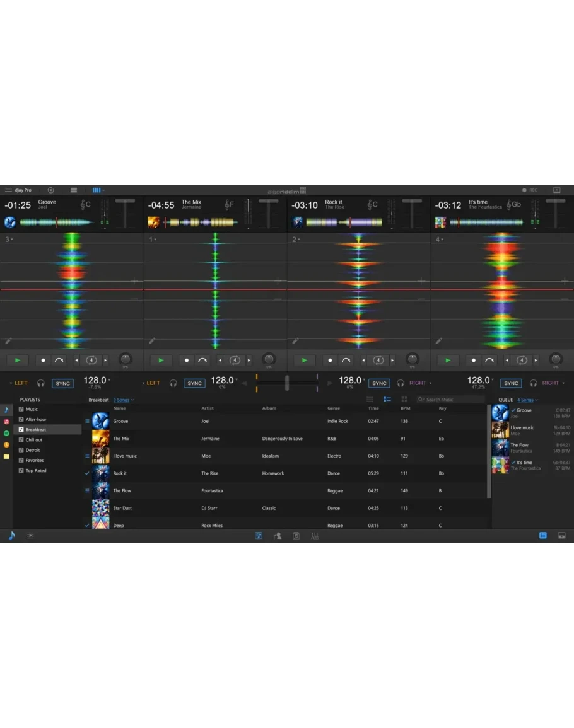Image resolution: width=574 pixels, height=728 pixels.
Task: Toggle the queue panel icon at bottom right
Action: click(543, 536)
